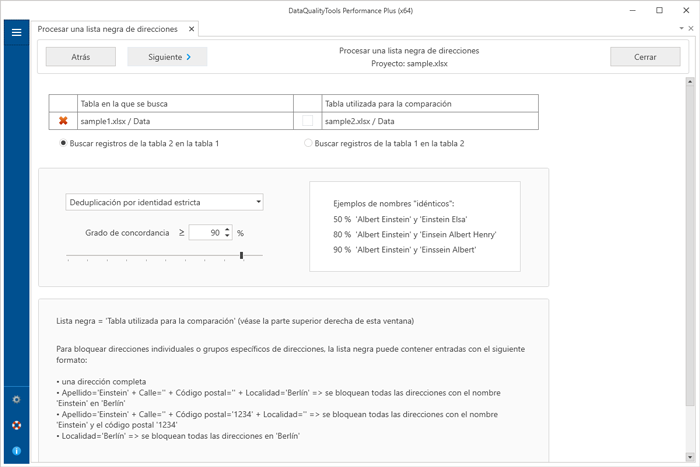This screenshot has height=467, width=700.
Task: Click the 50 % 'Einstein Elsa' example line
Action: point(400,219)
